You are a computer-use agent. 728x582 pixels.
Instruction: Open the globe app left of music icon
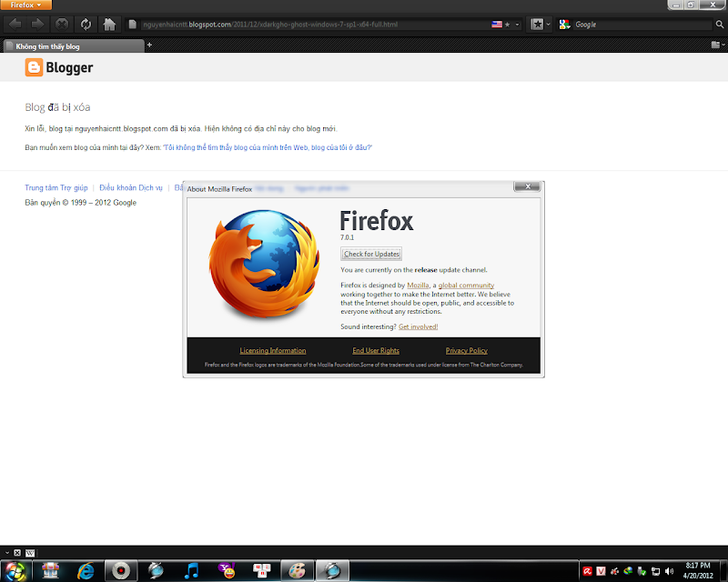156,571
